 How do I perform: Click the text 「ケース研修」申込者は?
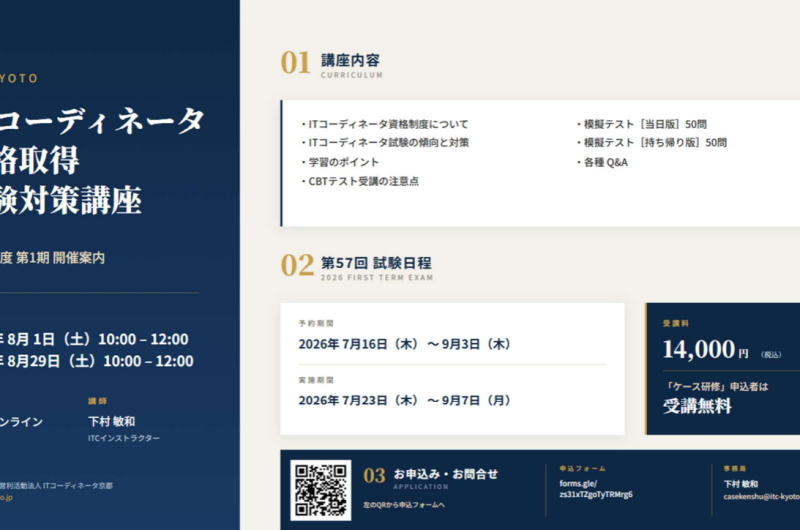[x=716, y=387]
